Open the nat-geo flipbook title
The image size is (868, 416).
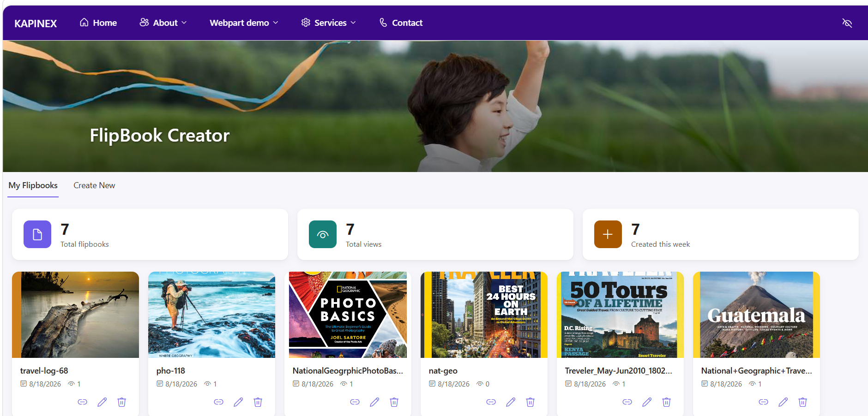pos(443,371)
